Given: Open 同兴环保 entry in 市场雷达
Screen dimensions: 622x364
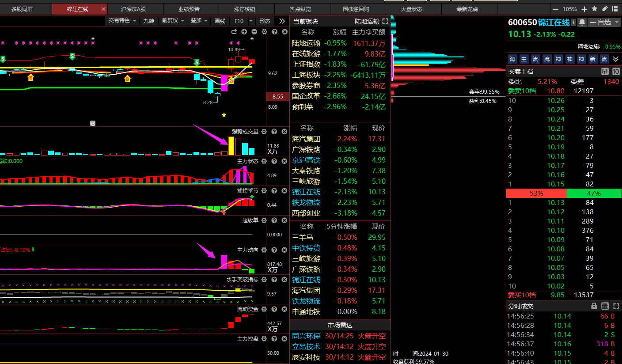Looking at the screenshot, I should (340, 336).
